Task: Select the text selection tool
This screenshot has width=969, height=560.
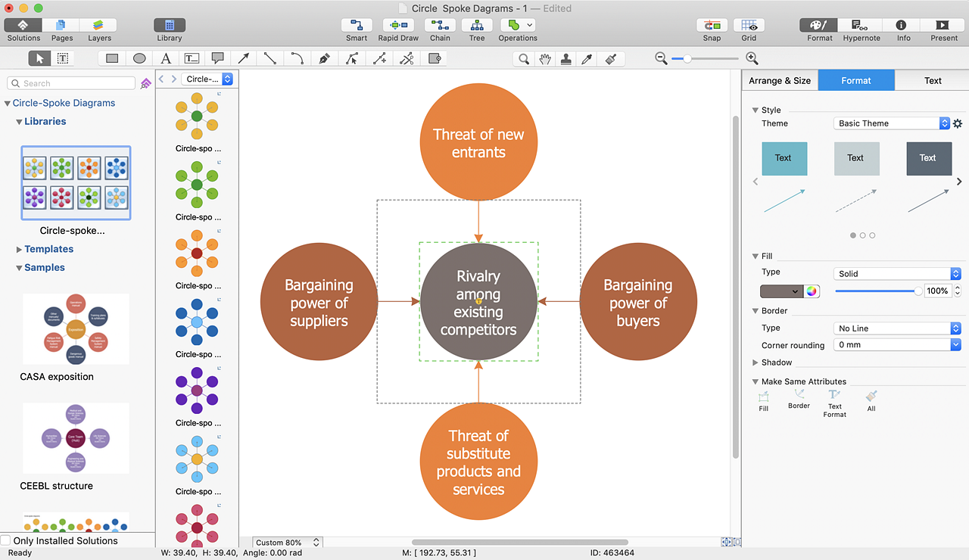Action: click(63, 58)
